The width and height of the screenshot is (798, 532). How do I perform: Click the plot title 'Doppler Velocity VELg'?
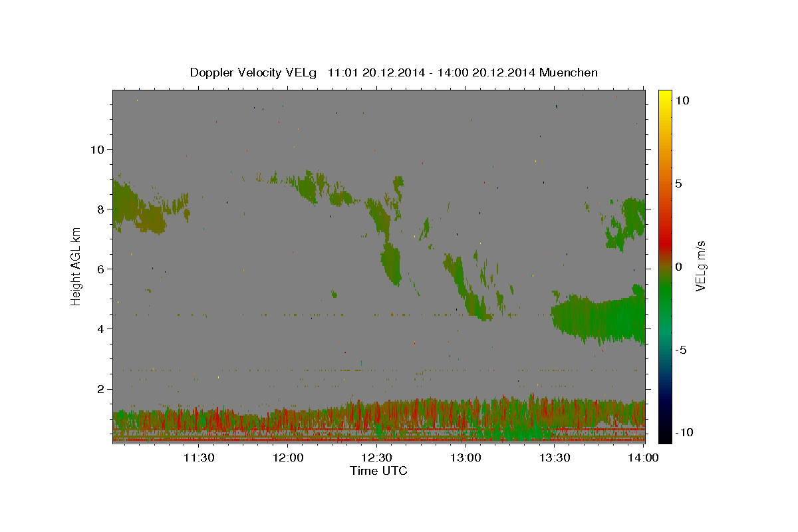tap(253, 72)
